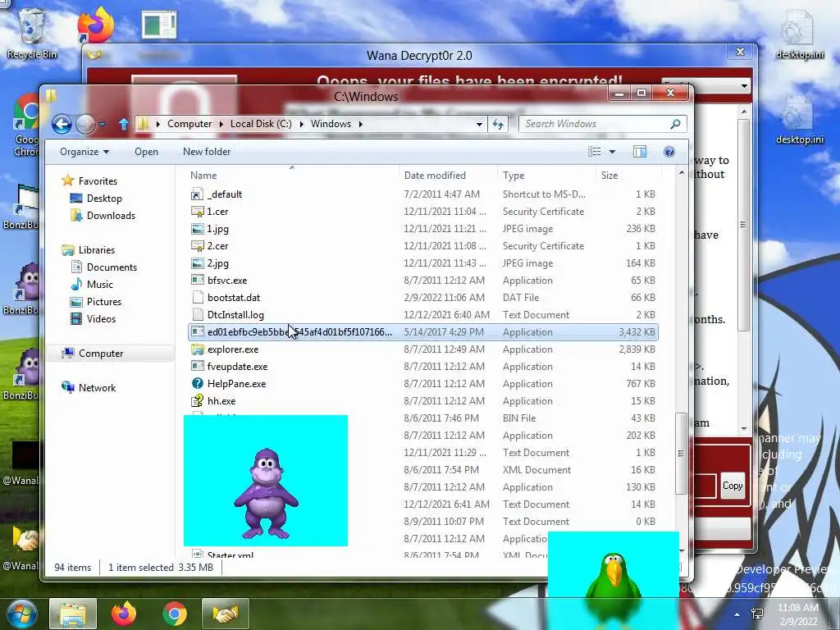Screen dimensions: 840x630
Task: Sort by Name column header
Action: 293,176
